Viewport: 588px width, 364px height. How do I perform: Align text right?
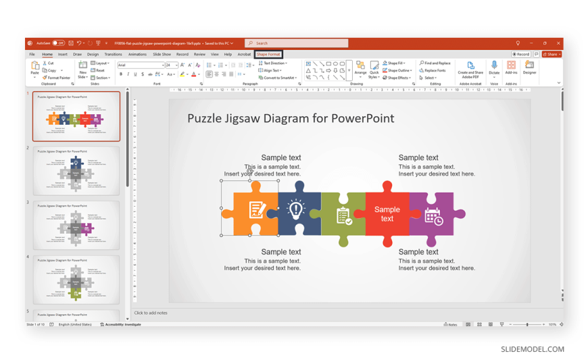click(x=224, y=74)
